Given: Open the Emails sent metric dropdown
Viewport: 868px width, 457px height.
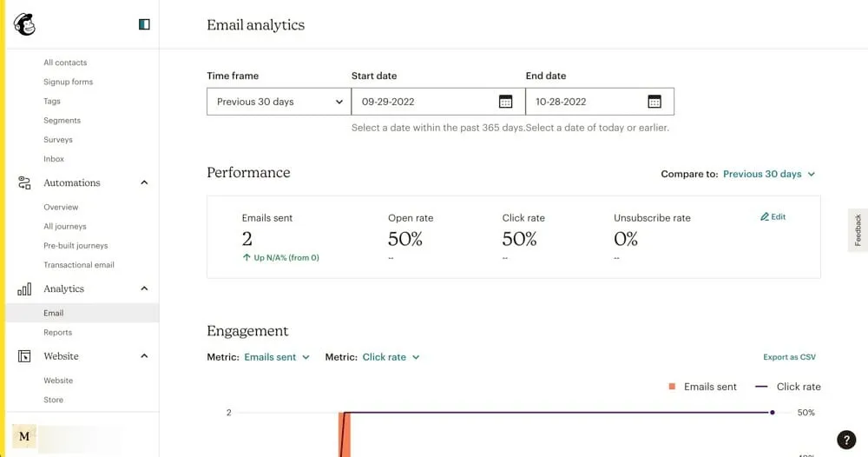Looking at the screenshot, I should [276, 357].
